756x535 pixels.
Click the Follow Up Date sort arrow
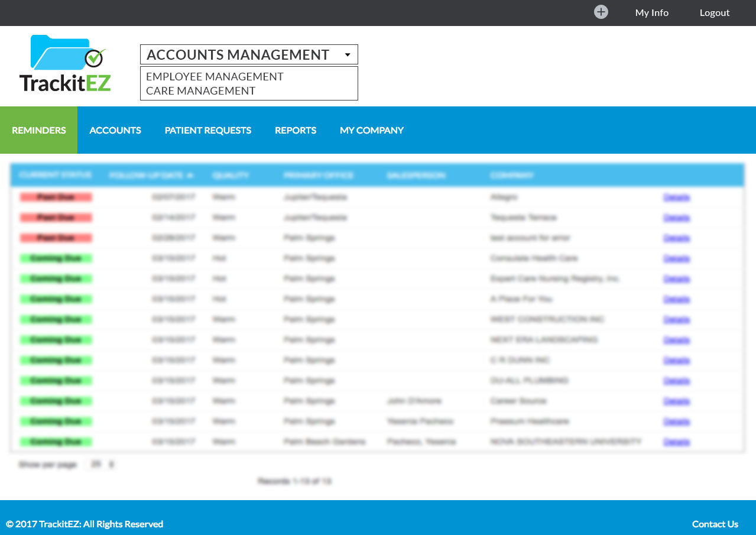pyautogui.click(x=190, y=176)
